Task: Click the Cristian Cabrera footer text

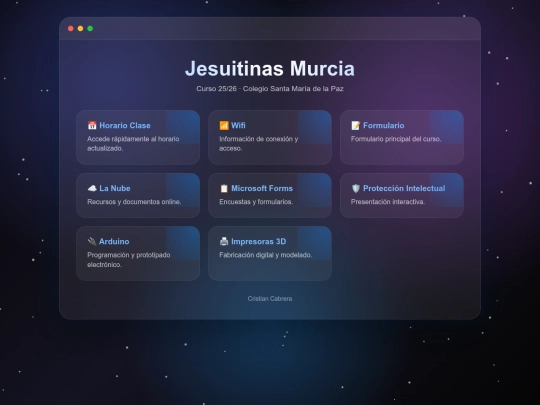Action: tap(270, 299)
